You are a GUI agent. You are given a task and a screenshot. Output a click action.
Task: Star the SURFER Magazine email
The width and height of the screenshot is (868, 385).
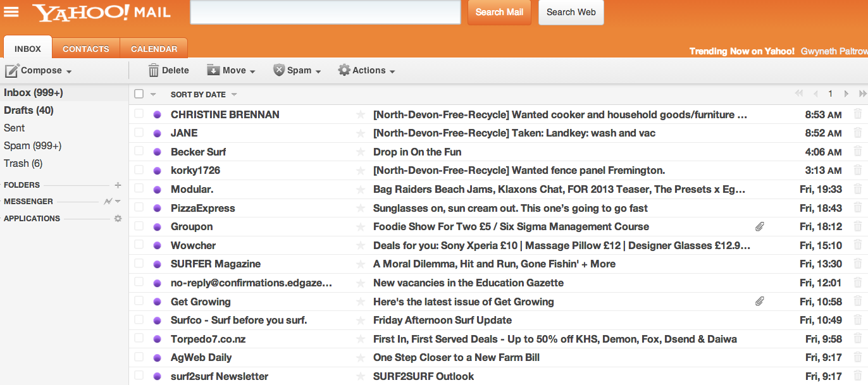pyautogui.click(x=361, y=264)
